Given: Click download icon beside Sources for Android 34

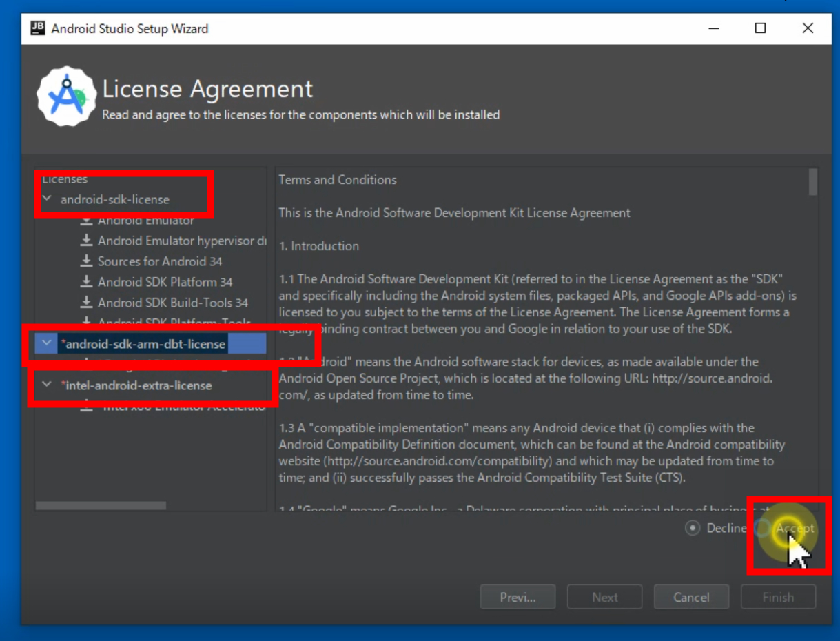Looking at the screenshot, I should [86, 261].
